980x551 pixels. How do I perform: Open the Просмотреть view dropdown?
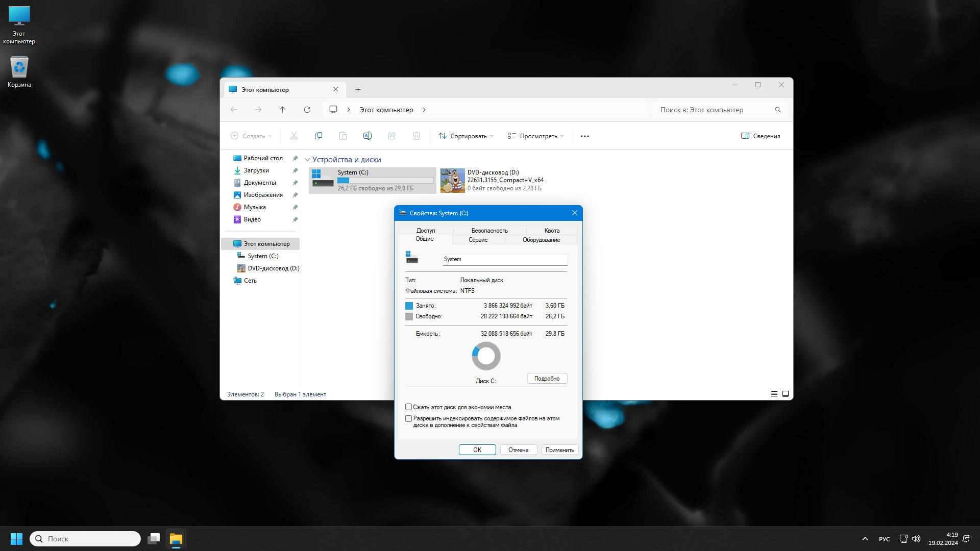(535, 136)
